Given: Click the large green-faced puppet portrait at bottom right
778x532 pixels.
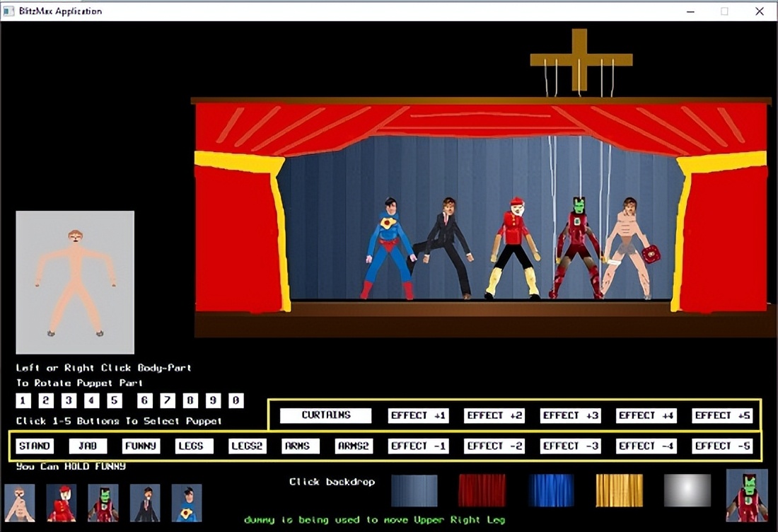Looking at the screenshot, I should tap(747, 495).
